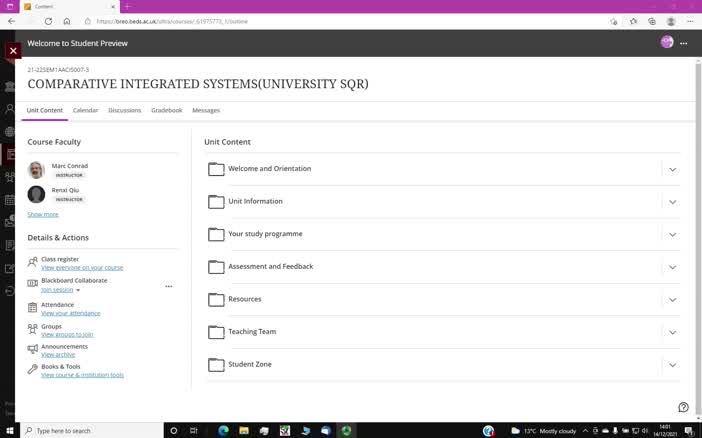Go to the browser home page icon
The height and width of the screenshot is (438, 702).
tap(67, 21)
